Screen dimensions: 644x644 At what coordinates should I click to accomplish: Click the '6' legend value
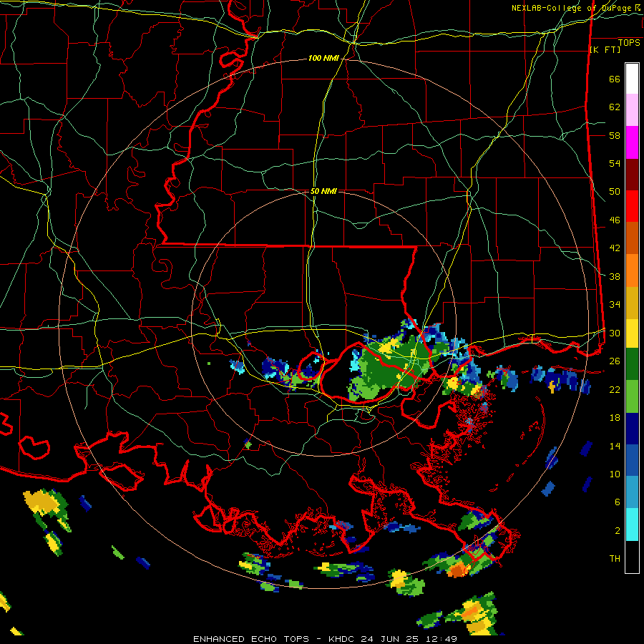618,502
